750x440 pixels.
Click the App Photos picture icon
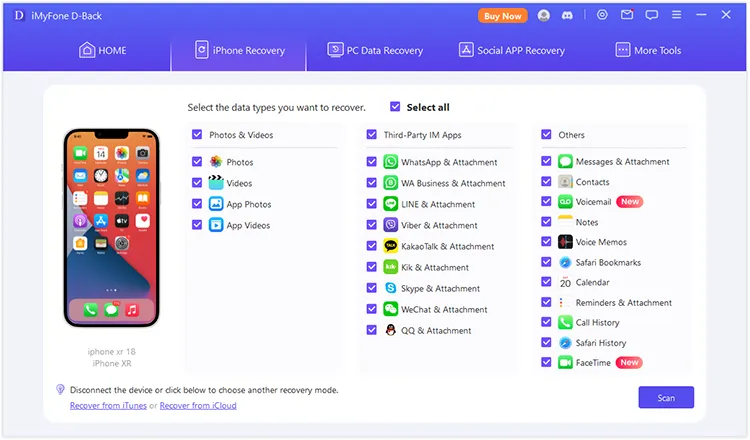(216, 204)
